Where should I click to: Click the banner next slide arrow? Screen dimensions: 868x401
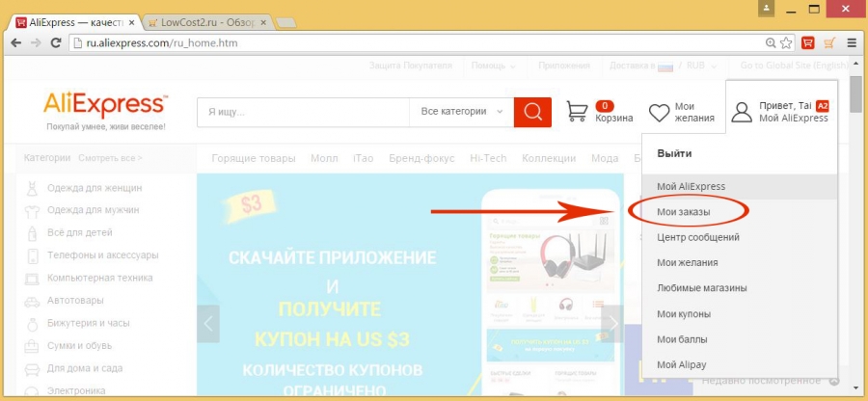[x=612, y=324]
